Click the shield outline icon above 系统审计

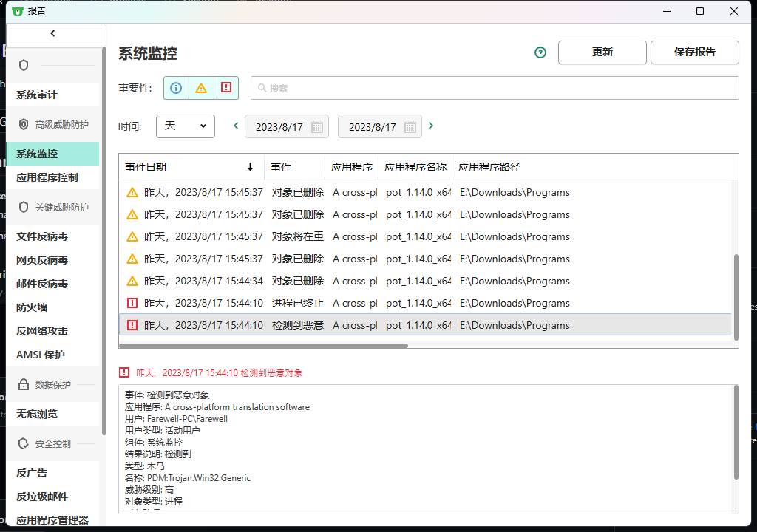(x=23, y=65)
